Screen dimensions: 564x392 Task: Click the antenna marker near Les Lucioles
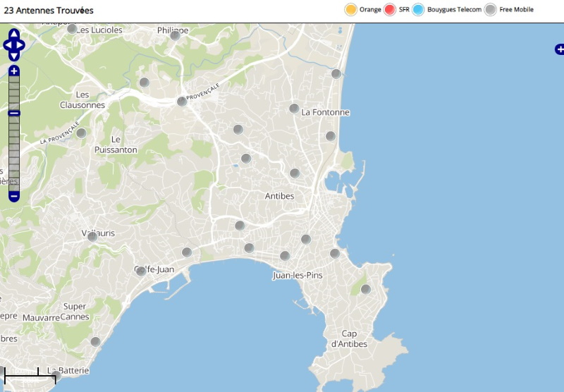pyautogui.click(x=72, y=29)
